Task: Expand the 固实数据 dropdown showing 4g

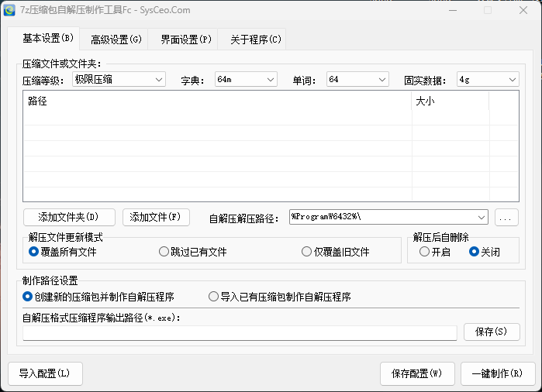Action: (x=488, y=80)
